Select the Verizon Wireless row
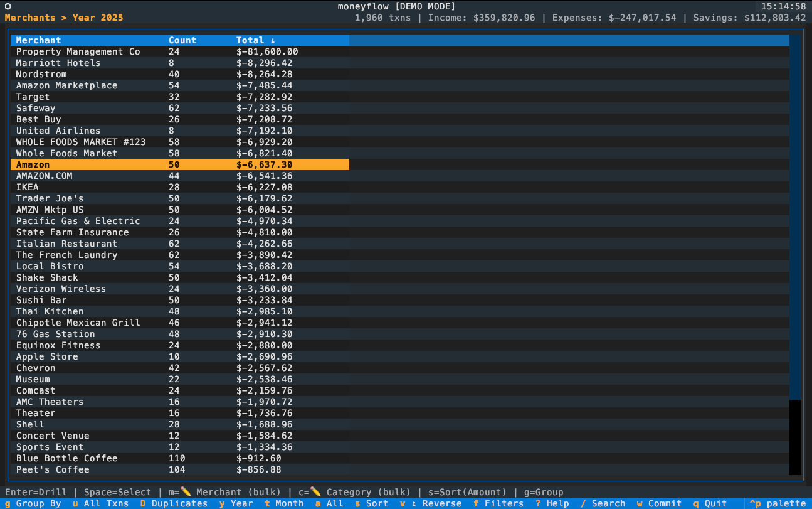Viewport: 812px width, 509px height. [180, 289]
